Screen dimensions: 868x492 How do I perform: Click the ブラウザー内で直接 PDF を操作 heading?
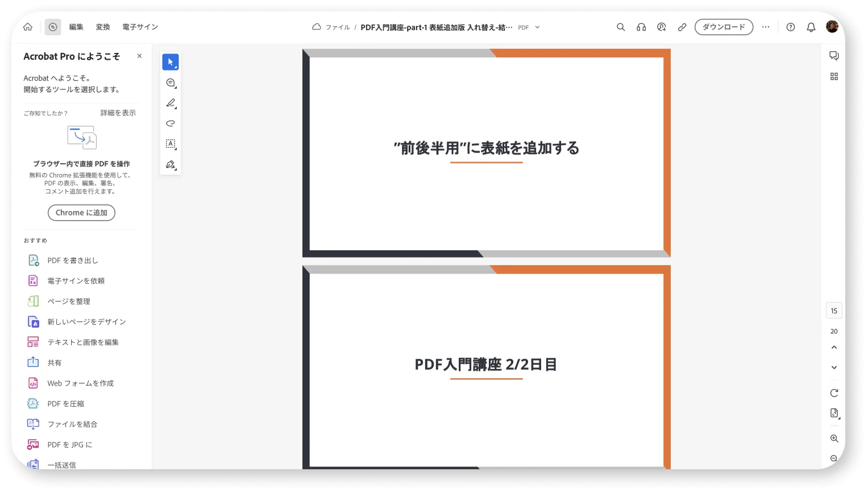(x=81, y=164)
